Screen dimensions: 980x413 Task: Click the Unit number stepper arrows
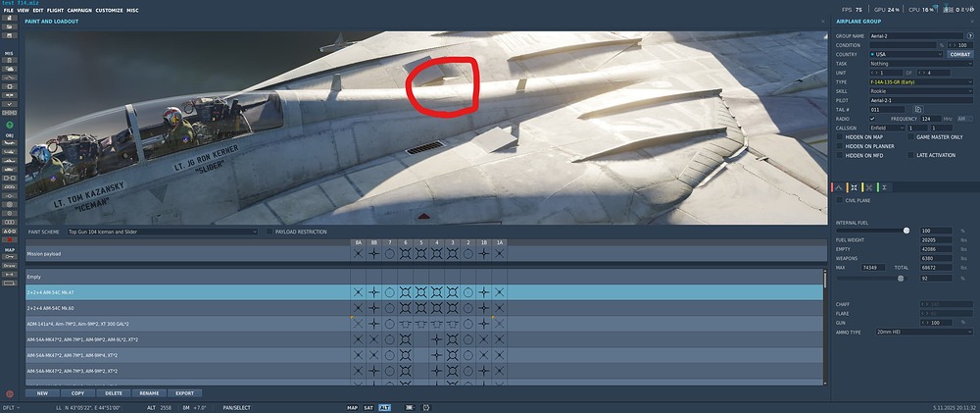(874, 73)
